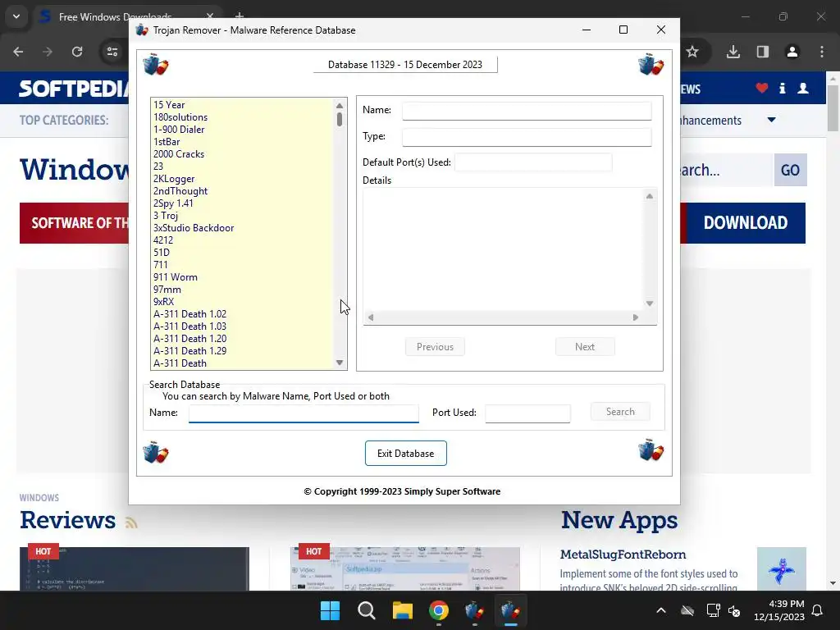Screen dimensions: 840x630
Task: Open MetalSlugFontReborn link
Action: tap(623, 555)
